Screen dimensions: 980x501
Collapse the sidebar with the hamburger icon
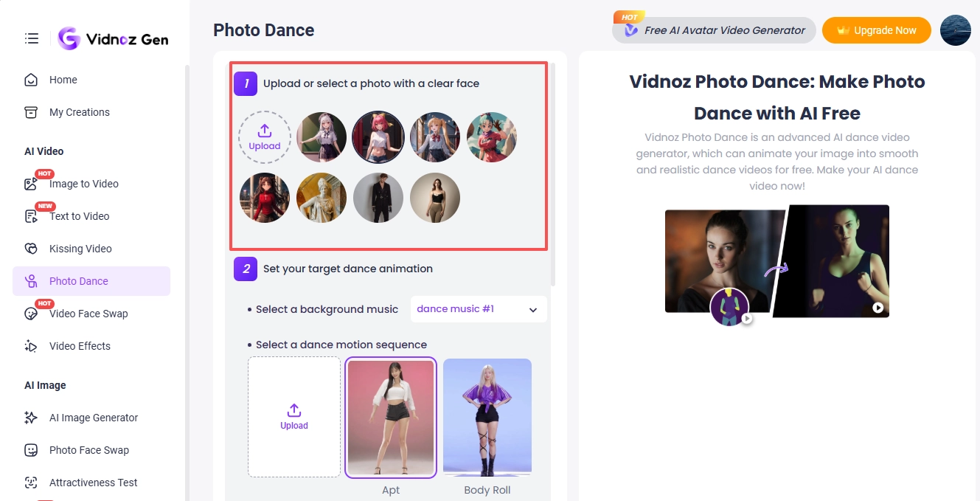(x=31, y=38)
